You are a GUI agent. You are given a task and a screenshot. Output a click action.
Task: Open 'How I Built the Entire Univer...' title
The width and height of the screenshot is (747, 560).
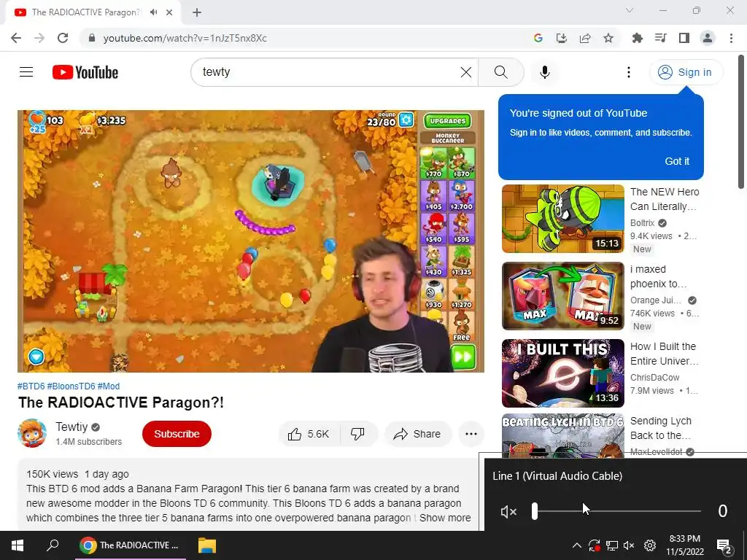[664, 354]
